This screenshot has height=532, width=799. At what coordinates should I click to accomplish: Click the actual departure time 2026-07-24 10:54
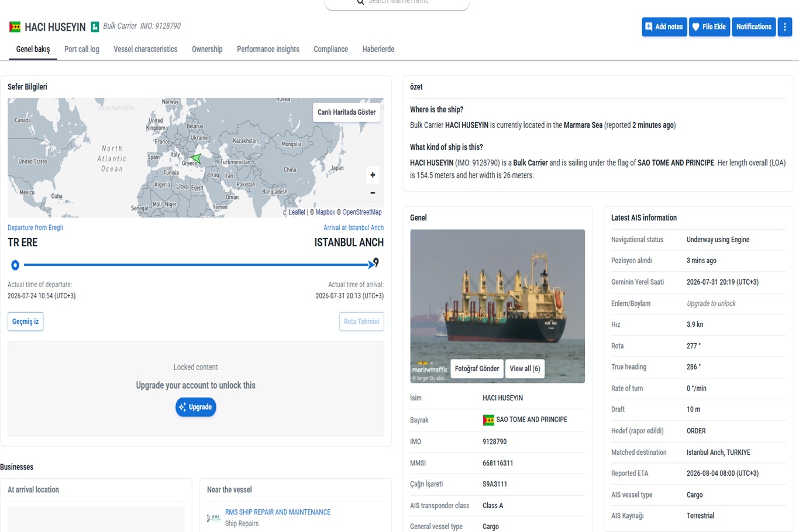click(x=42, y=296)
